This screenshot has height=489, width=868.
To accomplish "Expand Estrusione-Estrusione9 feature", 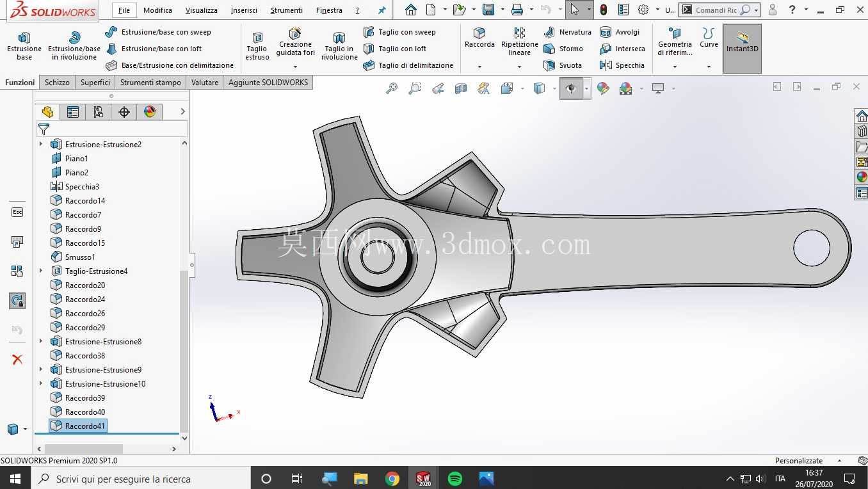I will pyautogui.click(x=41, y=369).
